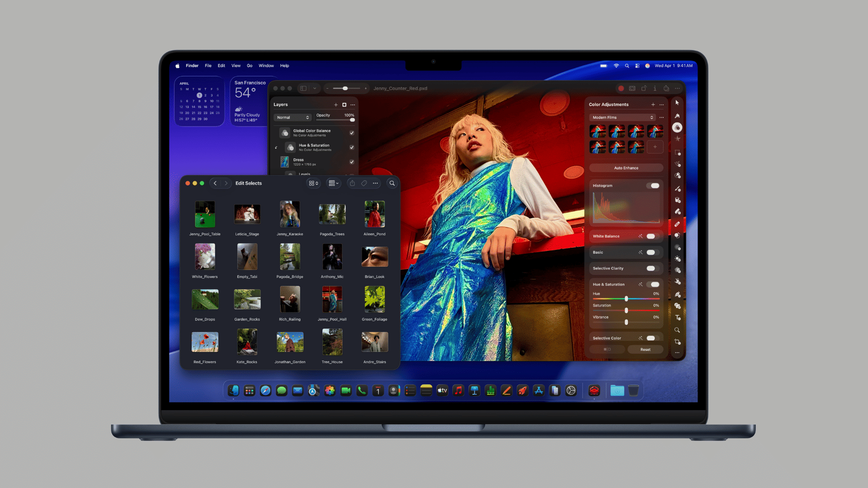
Task: Click the Hue slider handle
Action: (x=626, y=299)
